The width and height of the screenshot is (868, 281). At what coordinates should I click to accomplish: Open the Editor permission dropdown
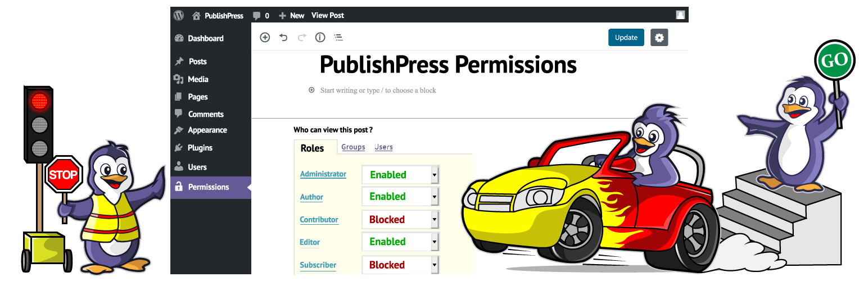(x=400, y=242)
